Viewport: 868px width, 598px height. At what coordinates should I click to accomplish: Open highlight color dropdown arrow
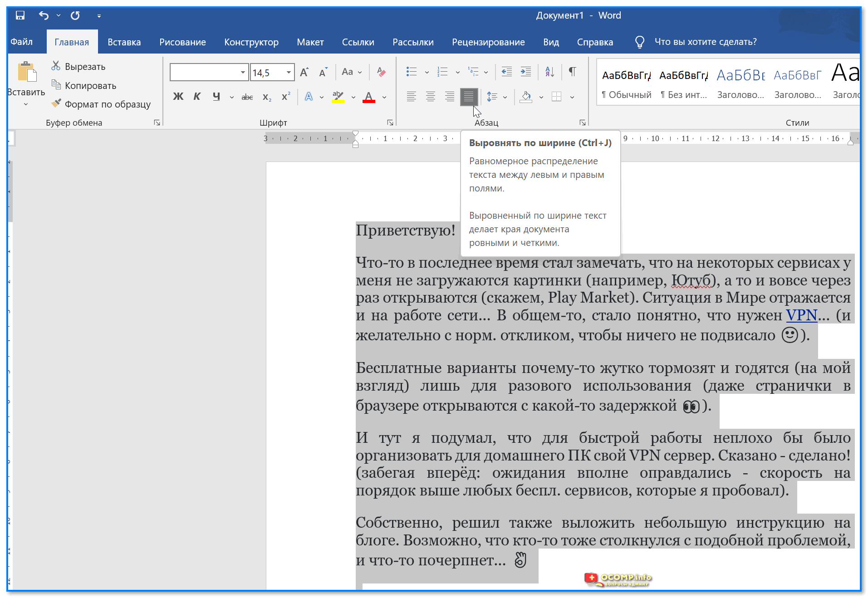[x=353, y=97]
